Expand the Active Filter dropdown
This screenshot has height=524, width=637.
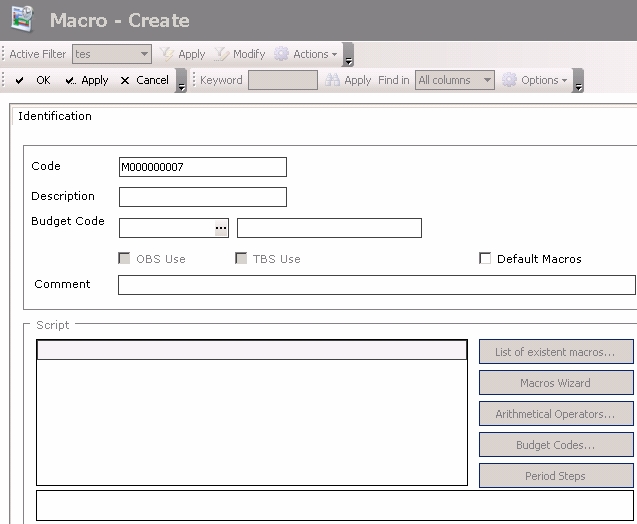pos(145,54)
